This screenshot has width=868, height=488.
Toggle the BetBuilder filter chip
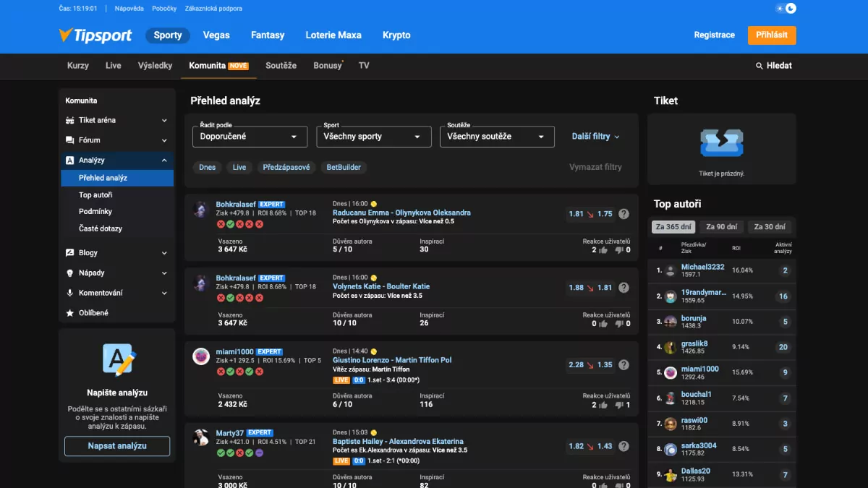(x=344, y=167)
